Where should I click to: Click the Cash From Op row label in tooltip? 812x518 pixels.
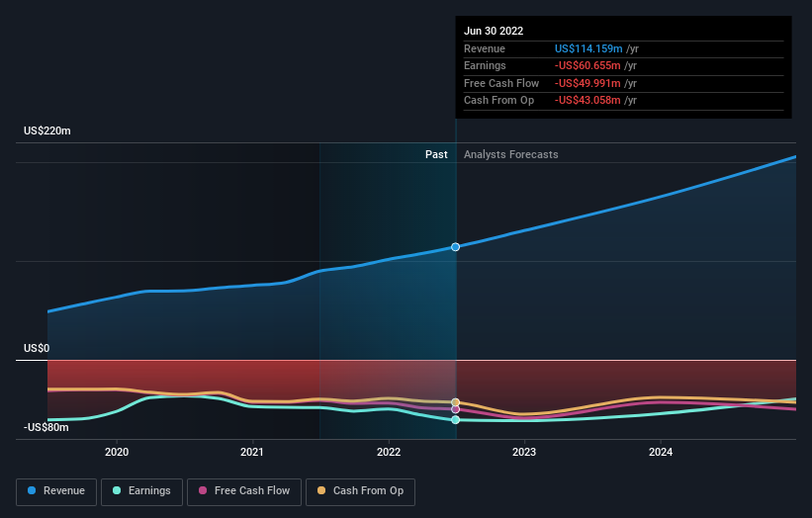coord(498,101)
